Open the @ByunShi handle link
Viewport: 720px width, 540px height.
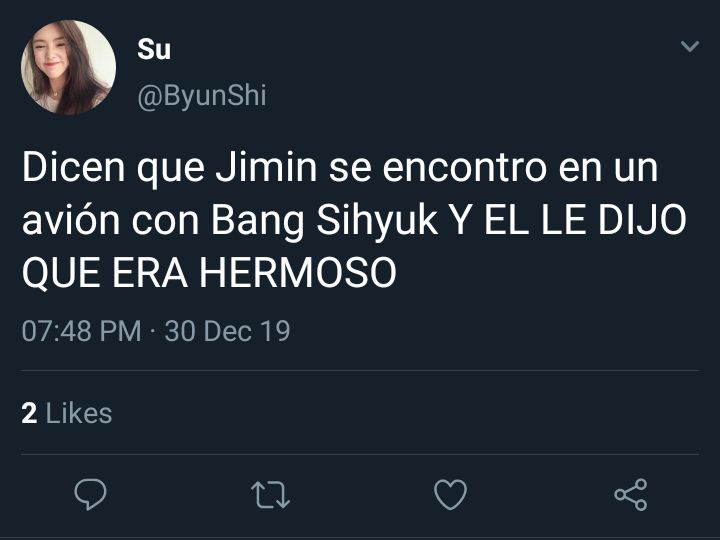point(202,96)
